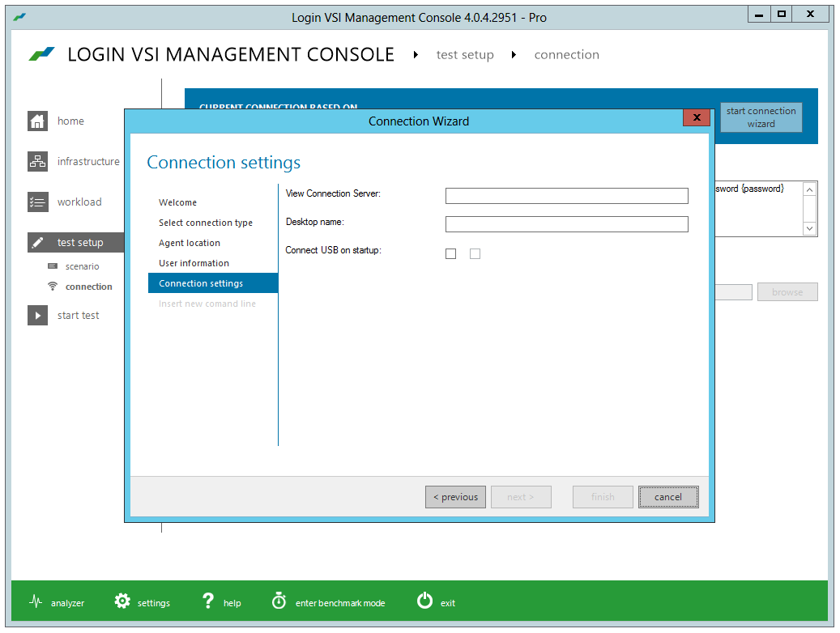Go to the Welcome wizard step
Screen dimensions: 840x633
[x=178, y=202]
